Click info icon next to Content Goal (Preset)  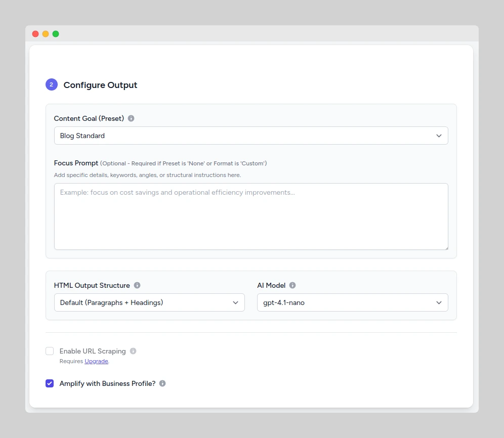pyautogui.click(x=131, y=118)
